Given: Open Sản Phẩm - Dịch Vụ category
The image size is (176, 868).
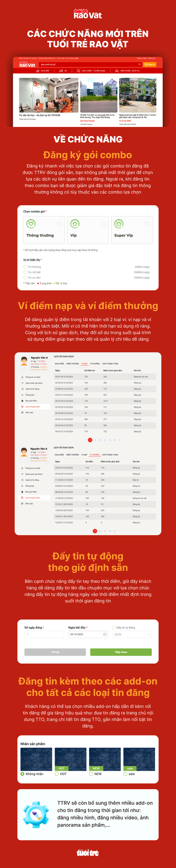Looking at the screenshot, I should point(127,70).
